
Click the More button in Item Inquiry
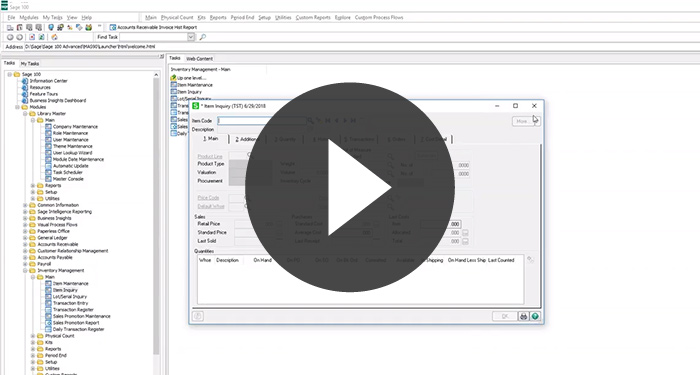click(522, 121)
